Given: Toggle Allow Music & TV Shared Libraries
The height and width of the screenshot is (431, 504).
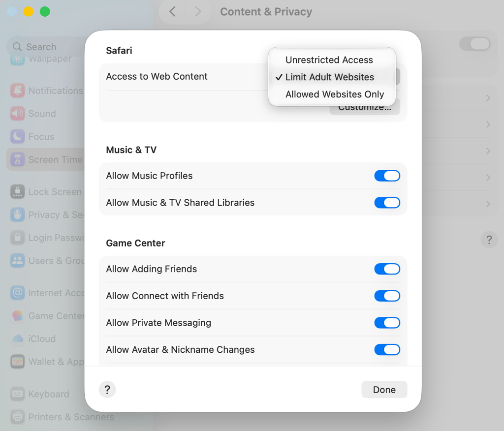Looking at the screenshot, I should pos(387,203).
